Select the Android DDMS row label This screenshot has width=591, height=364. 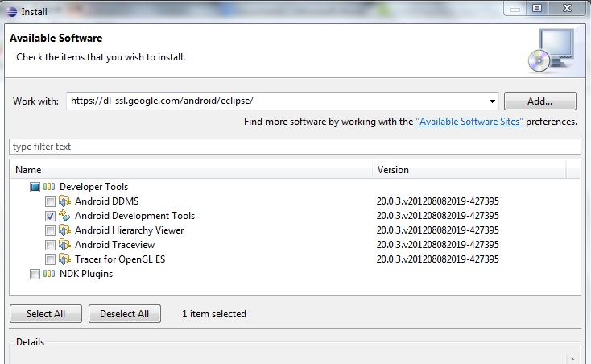point(106,201)
